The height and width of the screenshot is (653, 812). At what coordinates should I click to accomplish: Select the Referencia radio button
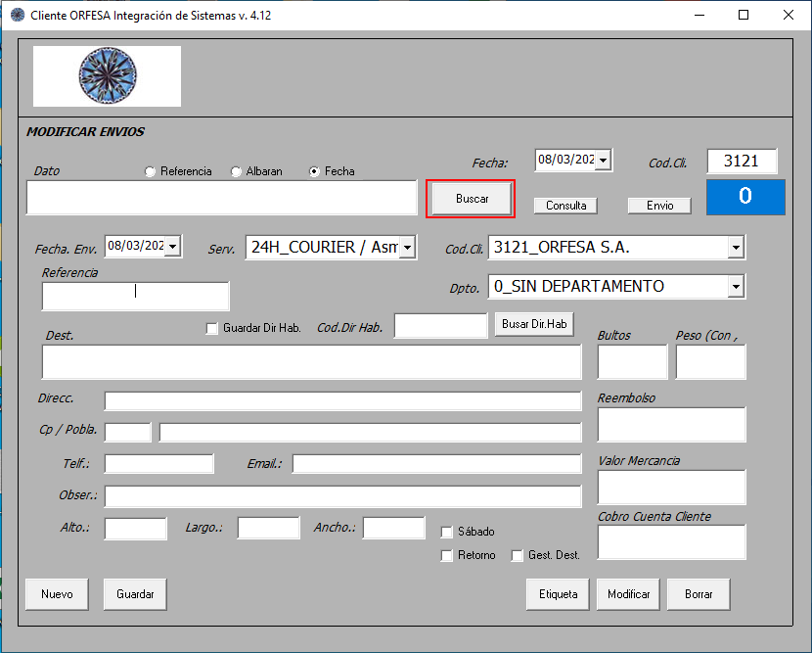tap(150, 171)
